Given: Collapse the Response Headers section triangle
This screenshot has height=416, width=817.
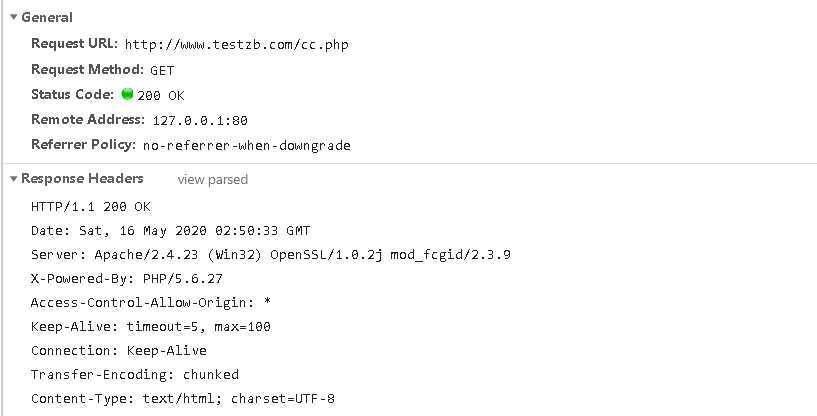Looking at the screenshot, I should pyautogui.click(x=14, y=179).
